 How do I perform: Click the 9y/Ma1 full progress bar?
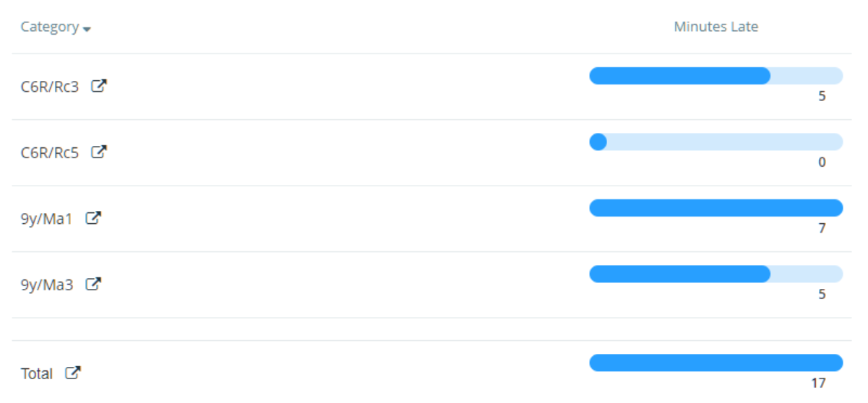716,208
